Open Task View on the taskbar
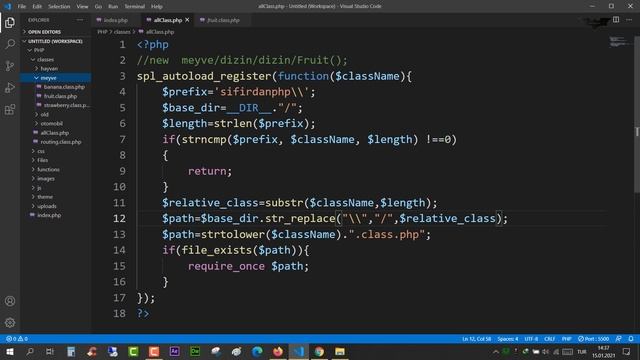Viewport: 640px width, 360px height. (50, 351)
